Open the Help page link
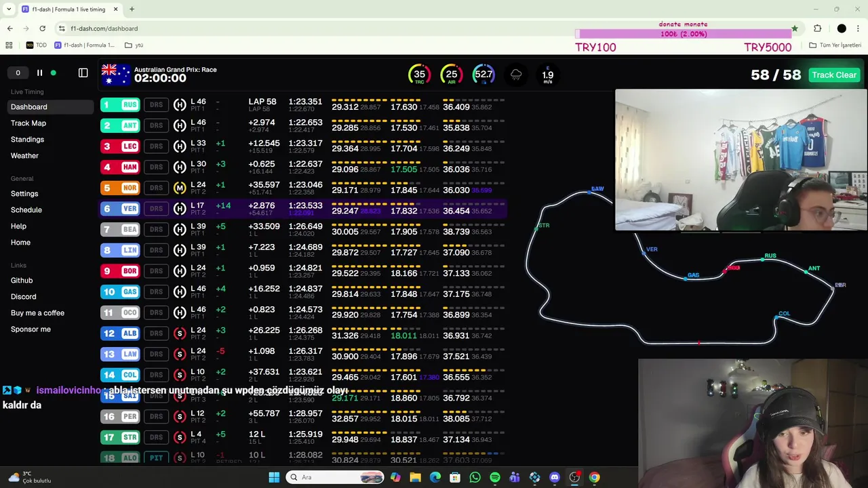This screenshot has height=488, width=868. coord(18,226)
